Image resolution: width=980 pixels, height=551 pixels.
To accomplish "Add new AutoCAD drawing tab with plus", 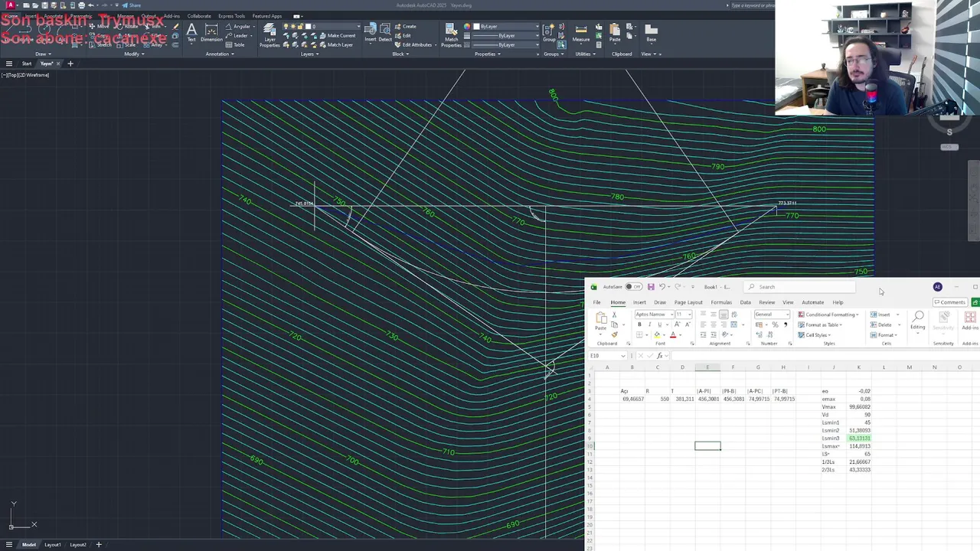I will pos(70,64).
